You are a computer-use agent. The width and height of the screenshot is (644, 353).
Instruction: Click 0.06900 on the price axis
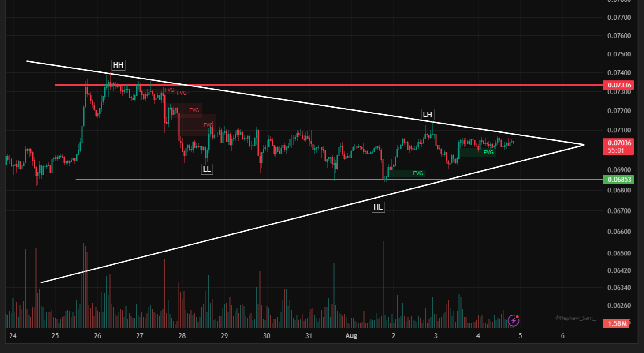619,170
